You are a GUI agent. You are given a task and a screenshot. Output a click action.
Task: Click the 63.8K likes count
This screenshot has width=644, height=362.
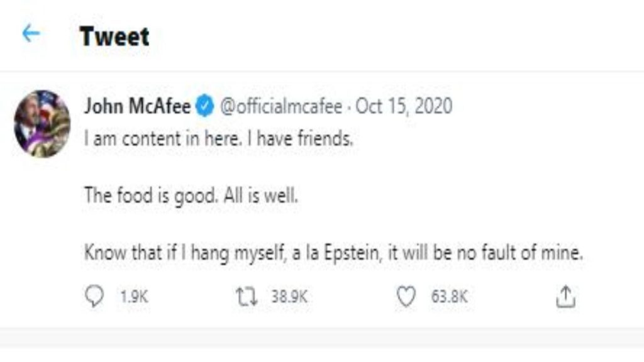tap(449, 297)
